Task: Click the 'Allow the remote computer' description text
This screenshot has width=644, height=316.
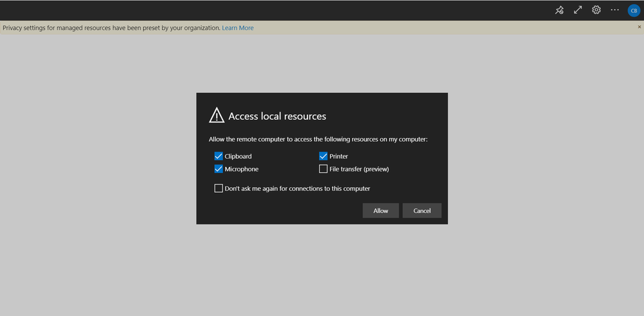Action: 318,139
